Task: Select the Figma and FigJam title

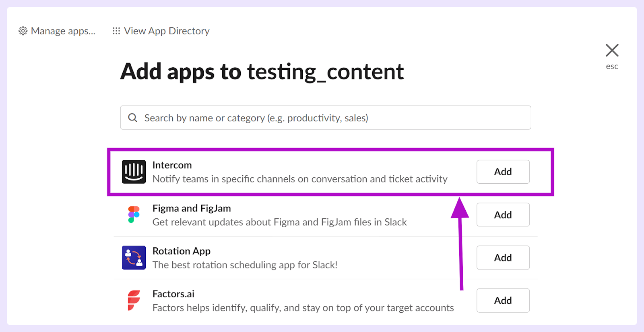Action: pos(192,208)
